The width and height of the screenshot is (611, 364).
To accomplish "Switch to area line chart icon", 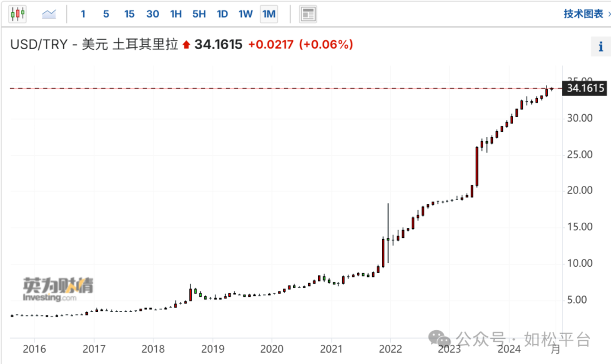I will [49, 14].
